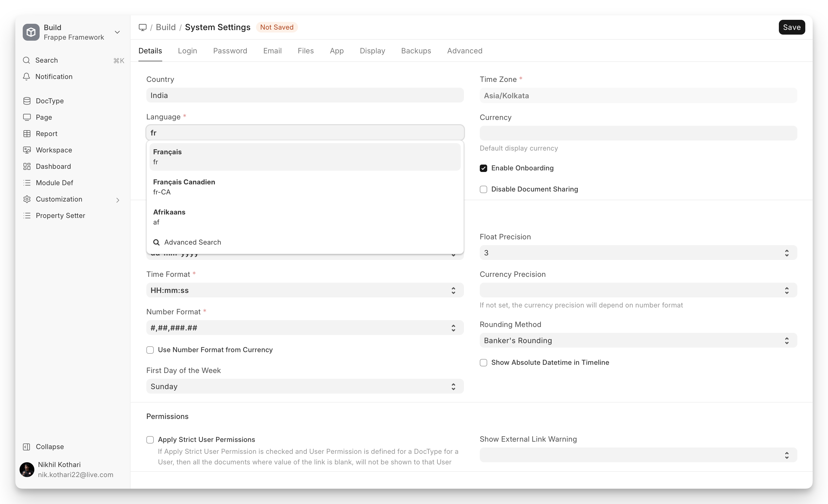This screenshot has width=828, height=504.
Task: Click Advanced Search in language dropdown
Action: pos(192,242)
